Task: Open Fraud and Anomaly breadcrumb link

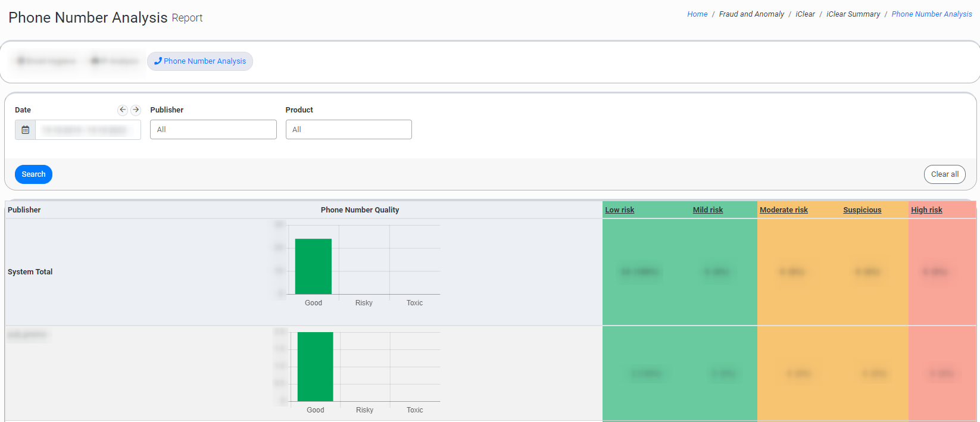Action: tap(751, 14)
